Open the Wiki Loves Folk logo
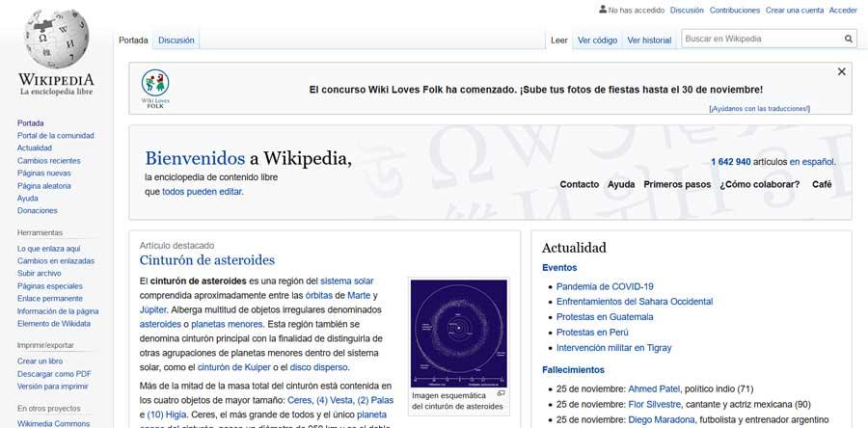The image size is (868, 428). pyautogui.click(x=155, y=88)
